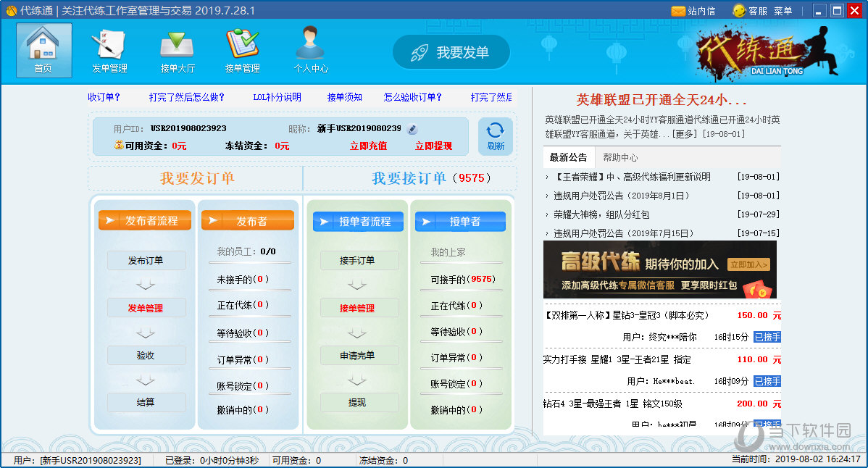
Task: Click the orange 发布者流程 header button
Action: (x=145, y=221)
